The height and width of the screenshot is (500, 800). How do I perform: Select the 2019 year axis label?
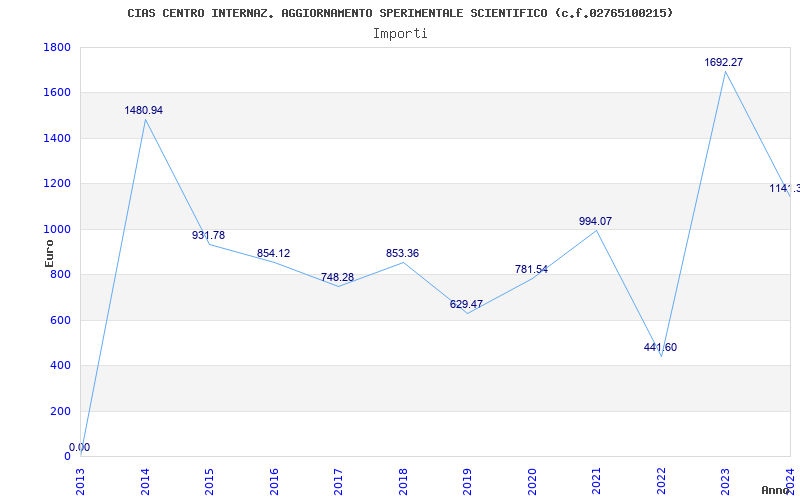(467, 481)
